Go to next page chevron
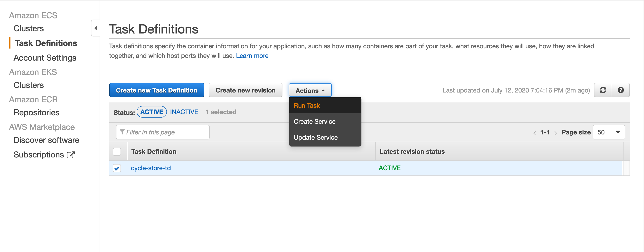Image resolution: width=644 pixels, height=252 pixels. click(x=556, y=133)
